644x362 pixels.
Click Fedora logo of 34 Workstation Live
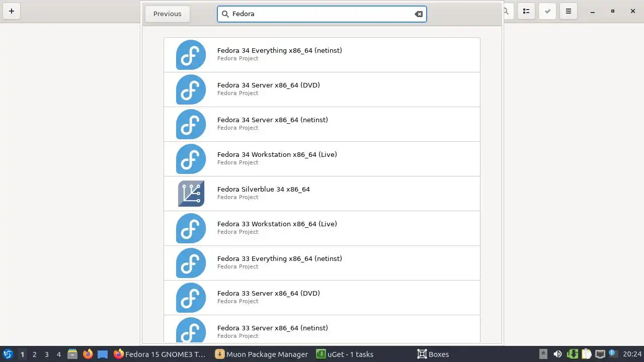pos(191,159)
